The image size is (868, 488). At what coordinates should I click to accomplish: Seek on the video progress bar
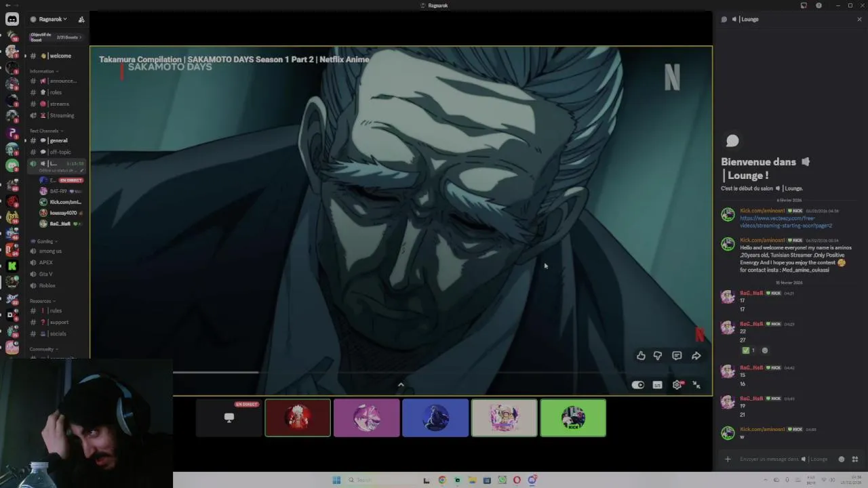(402, 372)
